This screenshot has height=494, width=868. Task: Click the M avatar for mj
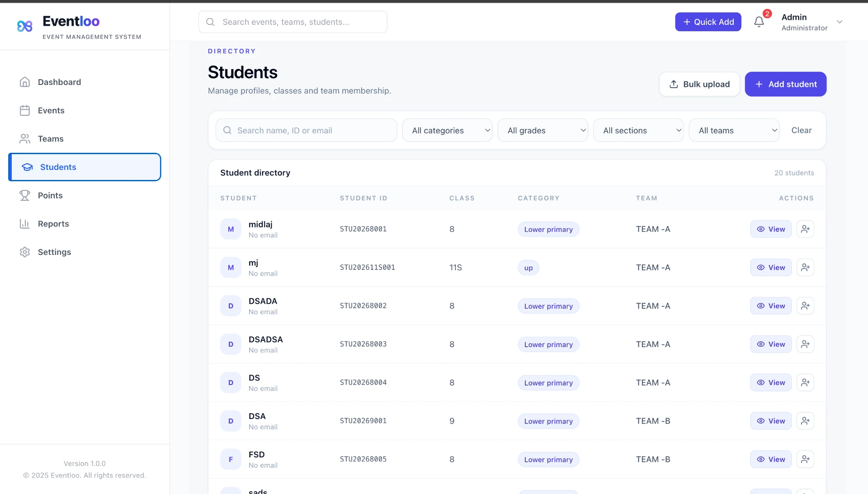pyautogui.click(x=231, y=268)
